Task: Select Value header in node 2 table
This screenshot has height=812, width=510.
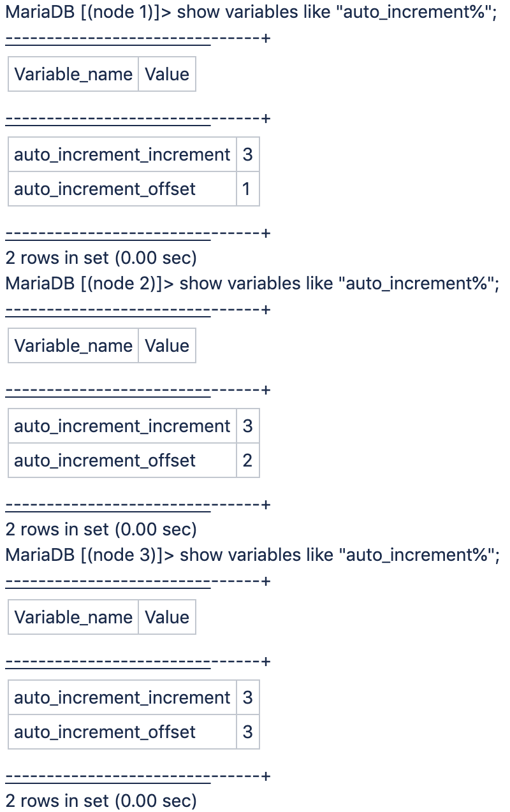Action: pyautogui.click(x=167, y=346)
